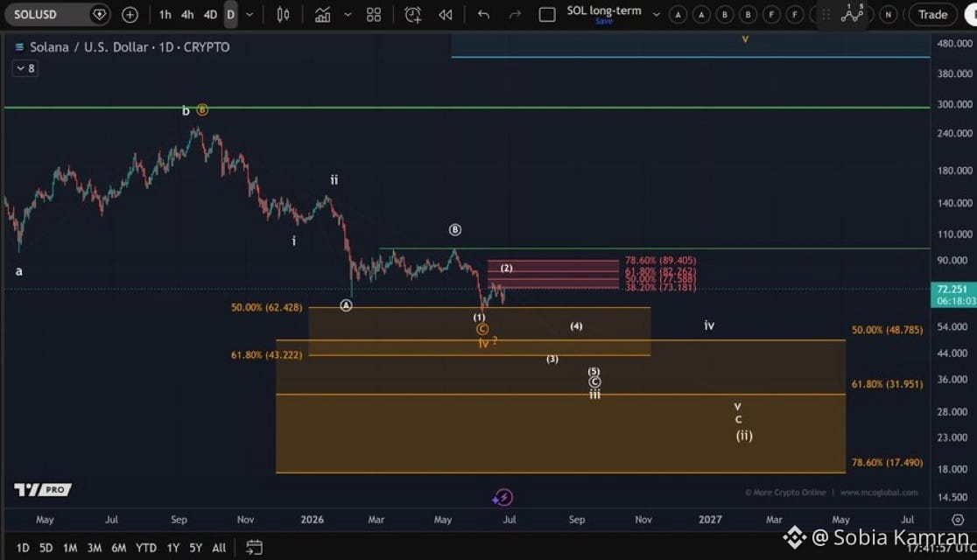This screenshot has height=560, width=977.
Task: Open the Indicators panel icon
Action: click(x=322, y=14)
